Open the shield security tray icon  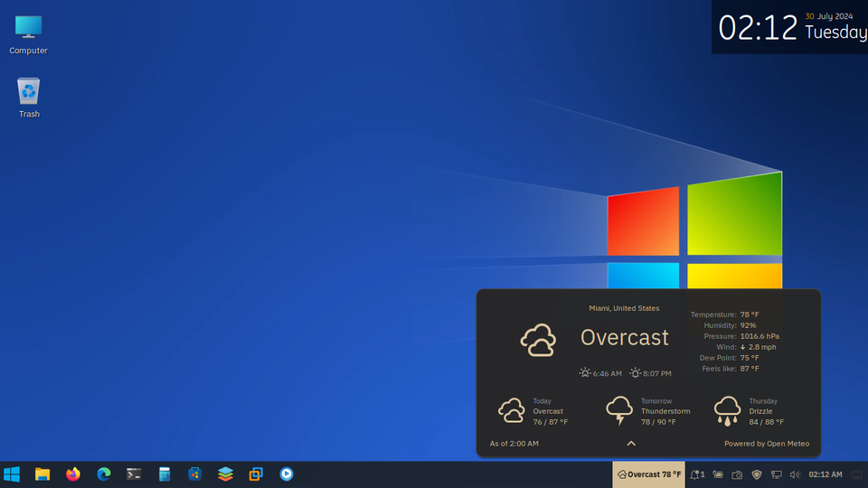coord(757,474)
